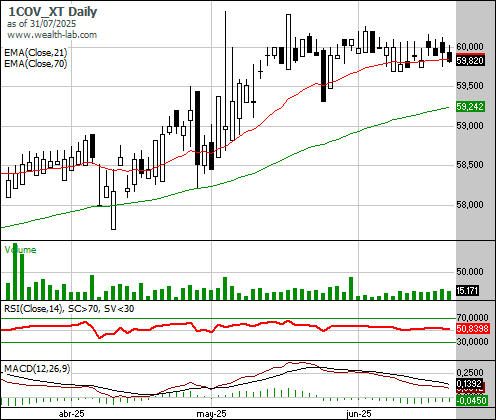Select the EMA(Close,21) legend label
The image size is (496, 420).
pyautogui.click(x=35, y=53)
